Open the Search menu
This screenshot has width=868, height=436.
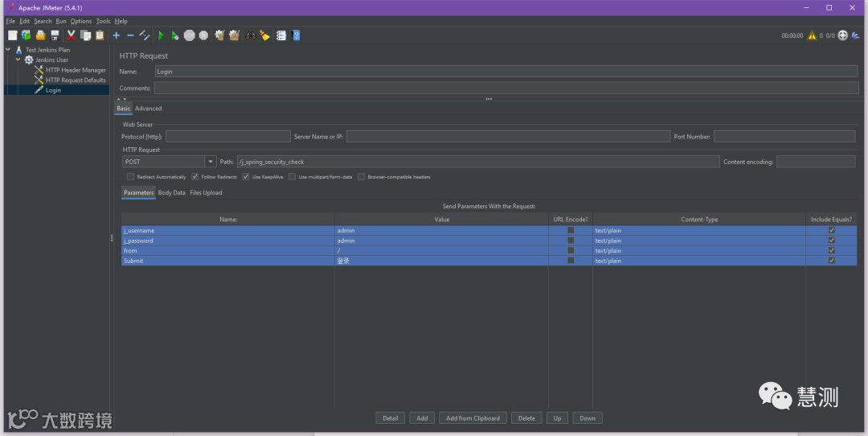pos(43,21)
